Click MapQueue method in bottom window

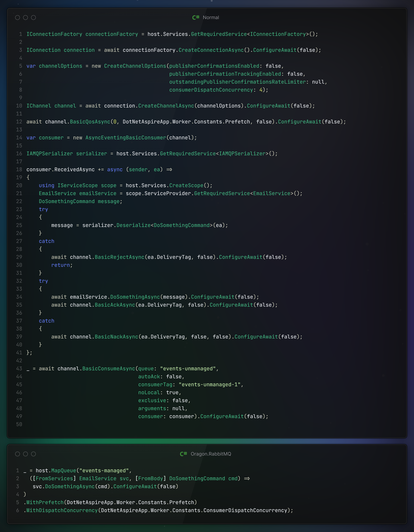pyautogui.click(x=64, y=471)
